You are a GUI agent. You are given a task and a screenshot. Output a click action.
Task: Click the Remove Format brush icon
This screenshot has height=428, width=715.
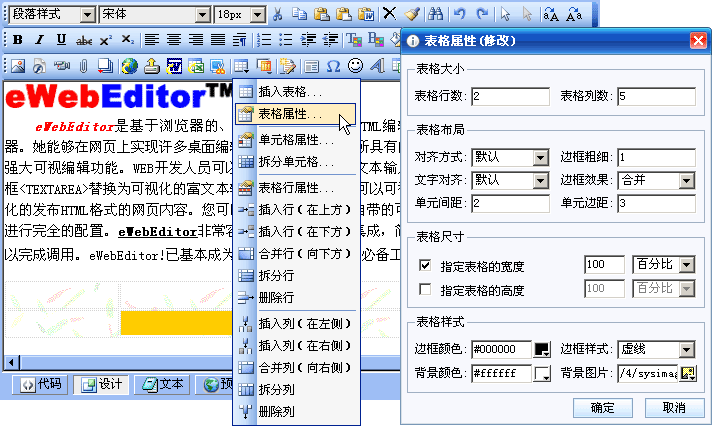coord(412,15)
